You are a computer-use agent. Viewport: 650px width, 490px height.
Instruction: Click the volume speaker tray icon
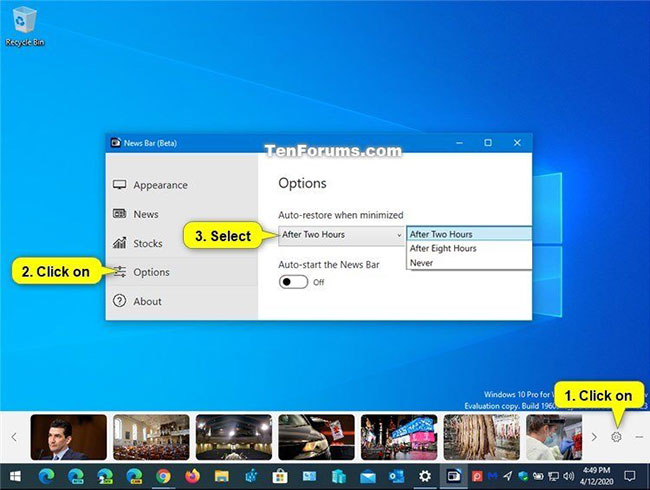[569, 476]
